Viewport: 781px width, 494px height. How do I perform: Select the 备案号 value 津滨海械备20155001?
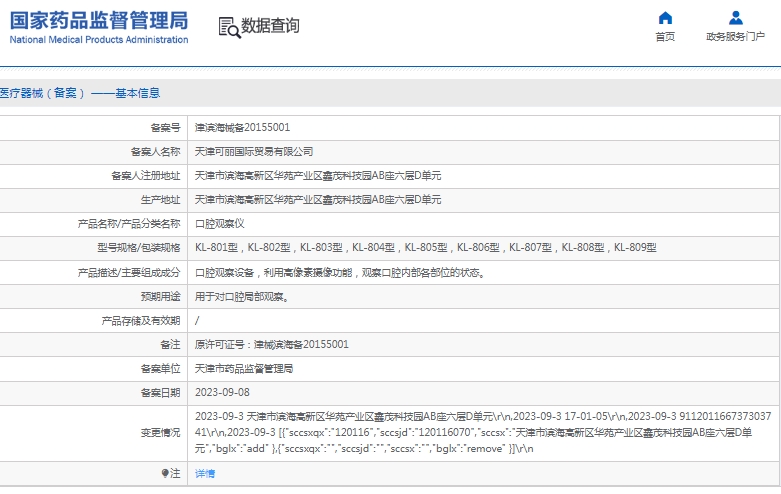coord(242,127)
